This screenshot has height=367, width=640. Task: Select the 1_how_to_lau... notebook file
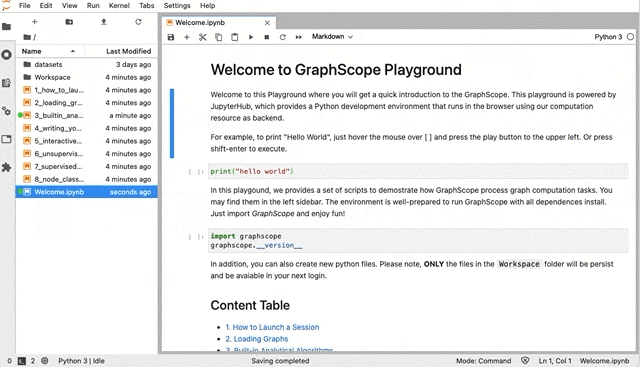pos(87,90)
